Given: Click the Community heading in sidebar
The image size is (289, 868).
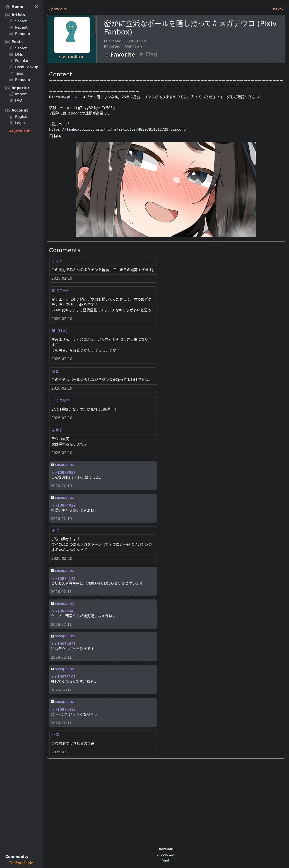Looking at the screenshot, I should click(x=17, y=857).
